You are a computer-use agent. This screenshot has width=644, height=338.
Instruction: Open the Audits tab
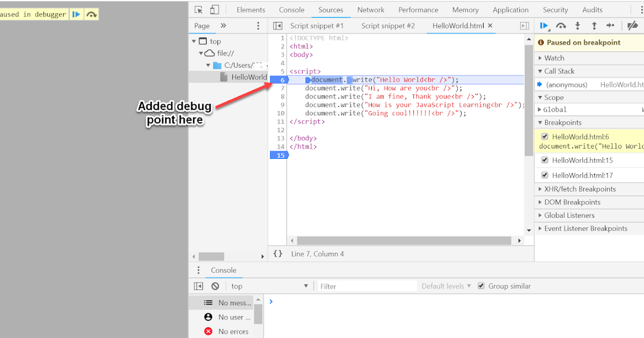pyautogui.click(x=592, y=10)
